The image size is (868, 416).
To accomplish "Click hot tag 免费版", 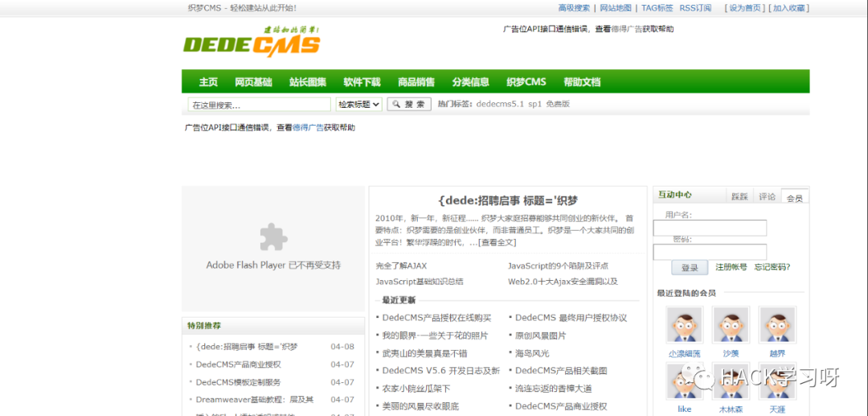I will tap(558, 104).
